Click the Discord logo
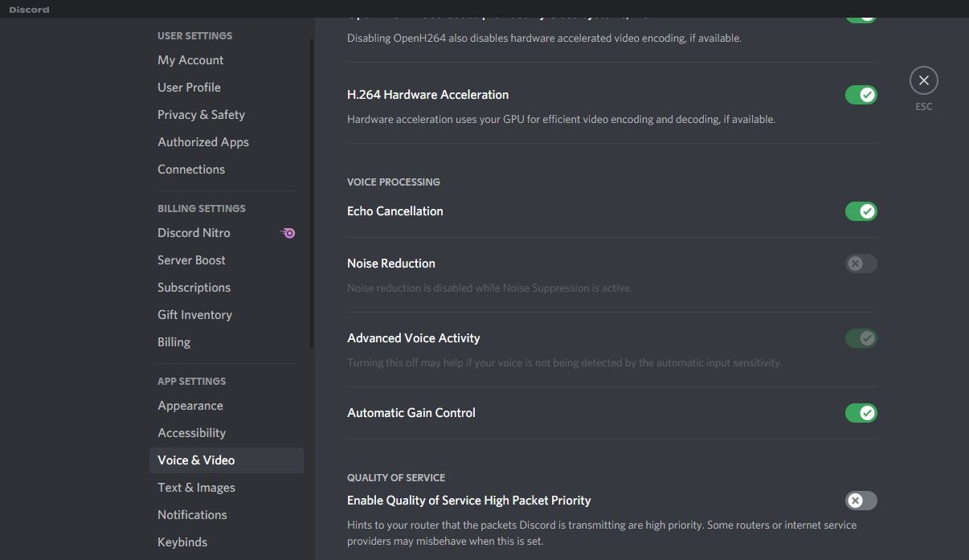 point(28,9)
